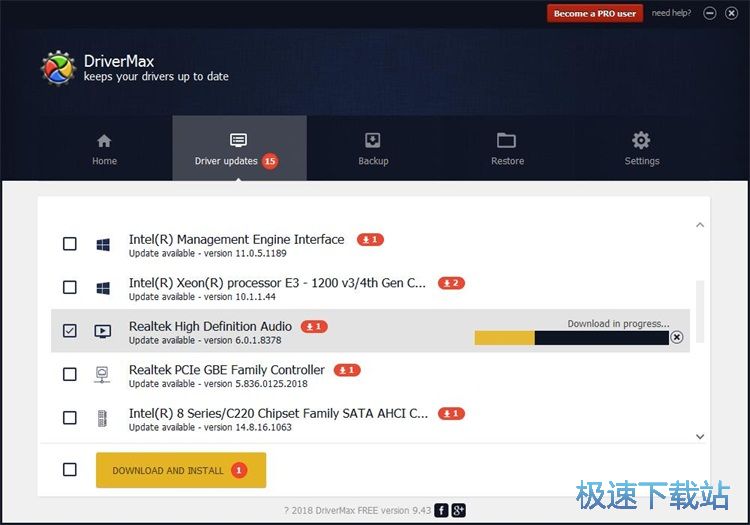This screenshot has height=525, width=750.
Task: Click Windows icon for Management Engine Interface
Action: [x=103, y=245]
